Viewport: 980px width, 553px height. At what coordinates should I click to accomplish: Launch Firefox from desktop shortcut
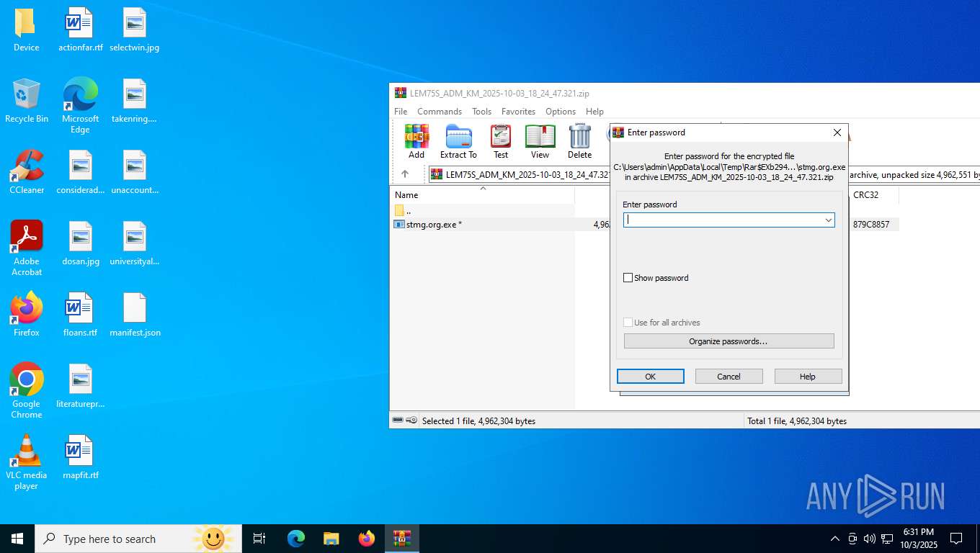coord(26,315)
